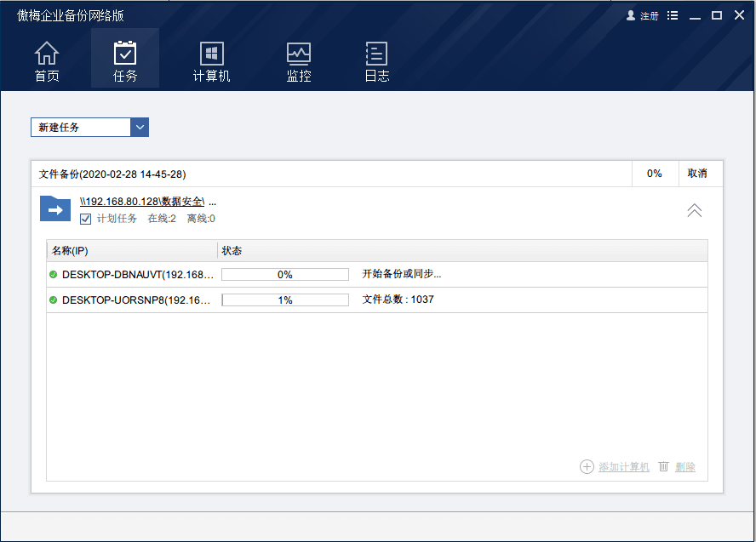Click the green status icon for DESKTOP-DBNAUVT
756x542 pixels.
point(54,275)
